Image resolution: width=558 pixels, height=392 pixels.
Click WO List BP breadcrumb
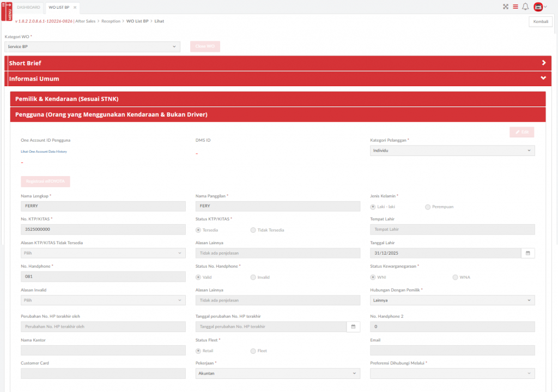tap(137, 21)
